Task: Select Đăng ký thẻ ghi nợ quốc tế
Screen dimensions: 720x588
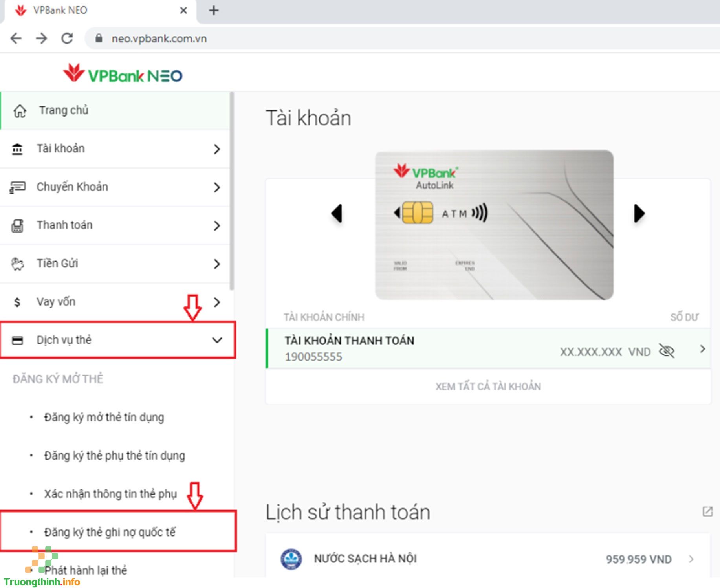Action: [x=110, y=532]
